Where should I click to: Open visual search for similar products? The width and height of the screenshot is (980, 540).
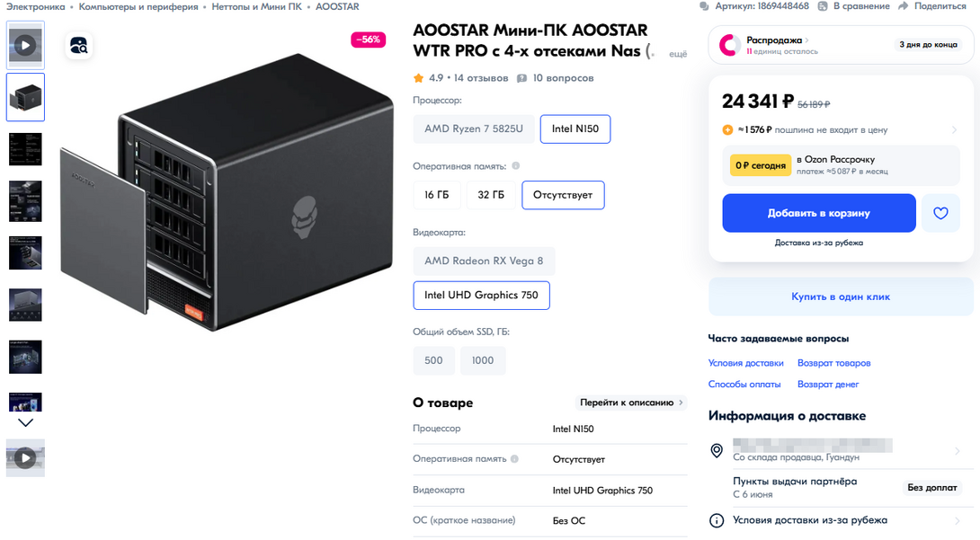pos(79,47)
